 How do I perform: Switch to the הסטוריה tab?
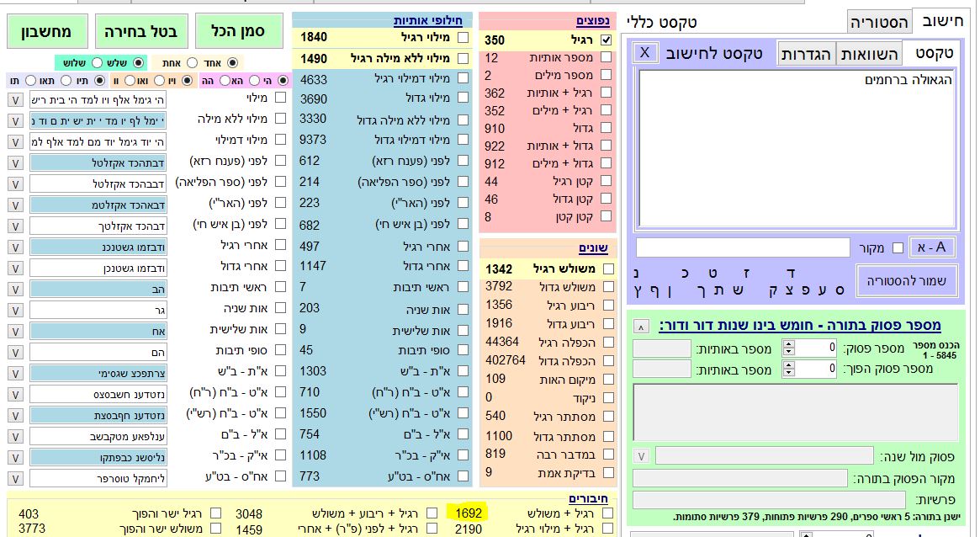pyautogui.click(x=877, y=23)
